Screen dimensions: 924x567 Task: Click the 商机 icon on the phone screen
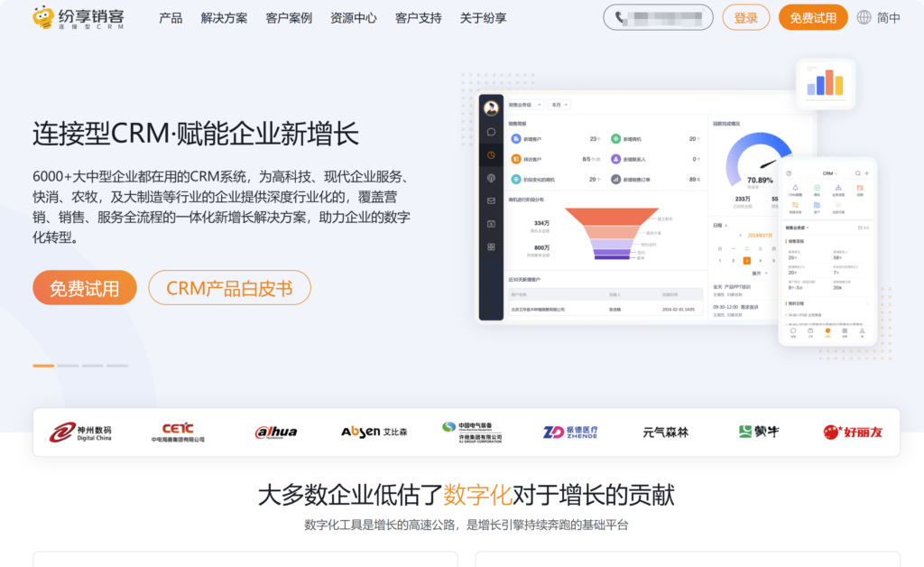click(816, 187)
